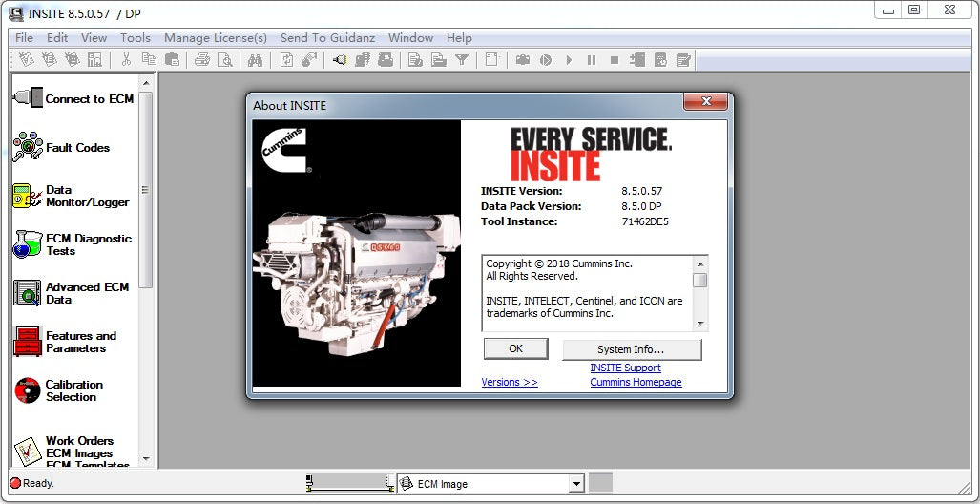The width and height of the screenshot is (980, 504).
Task: Click the Copyright © 2018 Cummins Inc. text
Action: (x=559, y=263)
